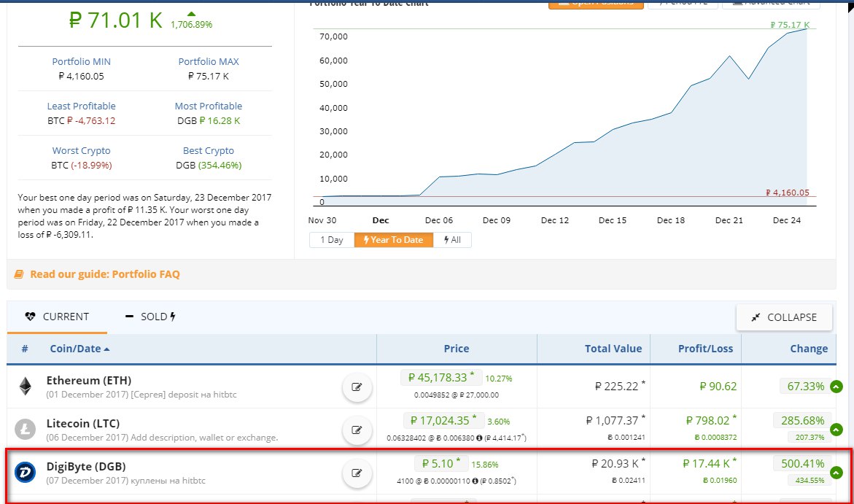Click the ₽ 4,160.05 chart min label
854x504 pixels.
click(788, 193)
